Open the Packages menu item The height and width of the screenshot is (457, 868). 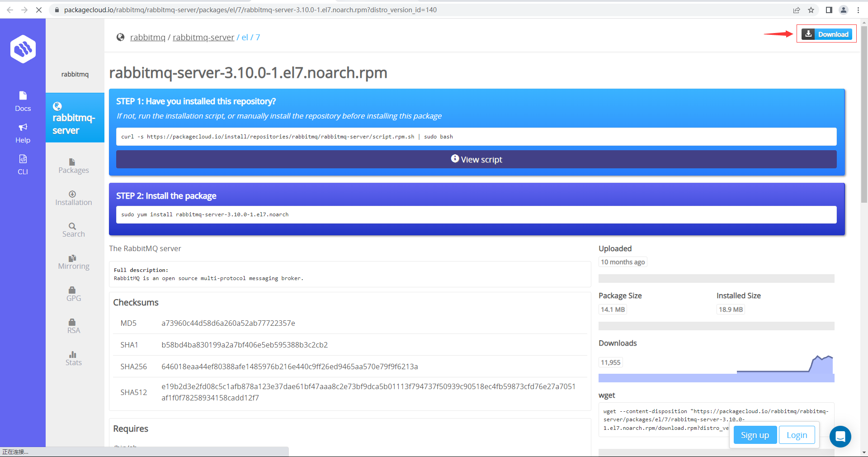pyautogui.click(x=74, y=166)
